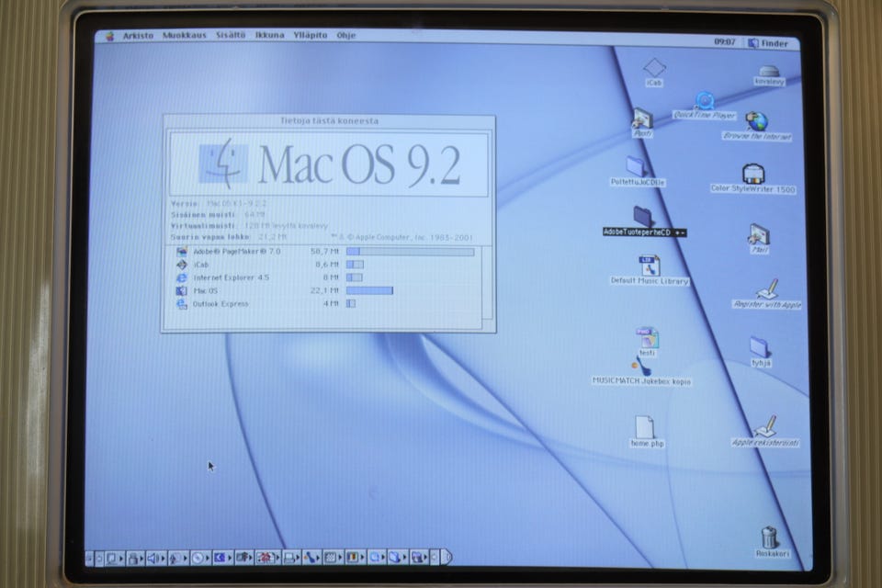Click the 09:07 menu bar clock
This screenshot has height=588, width=882.
pos(725,42)
